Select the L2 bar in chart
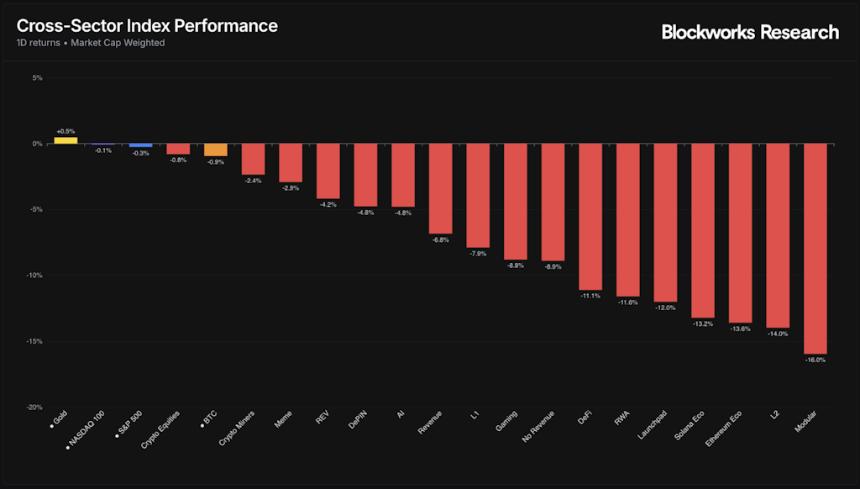Viewport: 860px width, 489px height. (x=777, y=235)
